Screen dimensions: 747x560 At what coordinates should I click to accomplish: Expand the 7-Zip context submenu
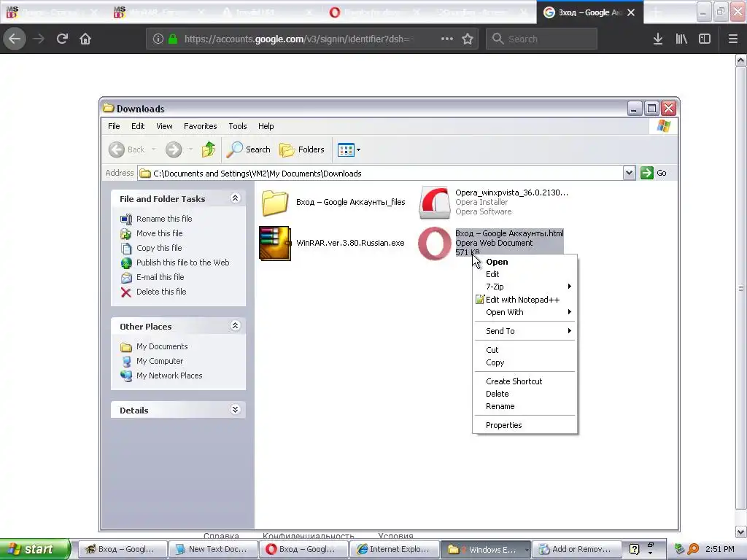tap(525, 287)
